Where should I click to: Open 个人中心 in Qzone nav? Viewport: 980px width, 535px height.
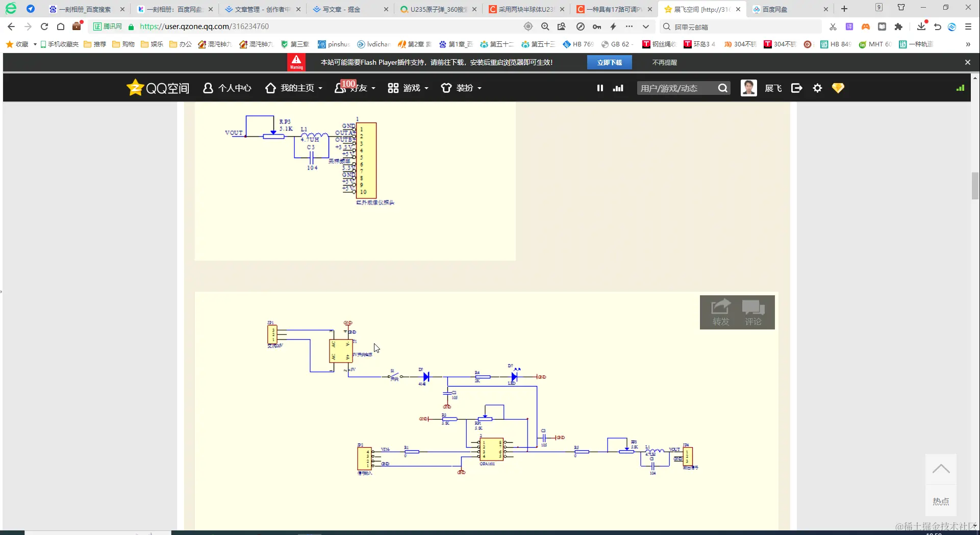tap(227, 88)
